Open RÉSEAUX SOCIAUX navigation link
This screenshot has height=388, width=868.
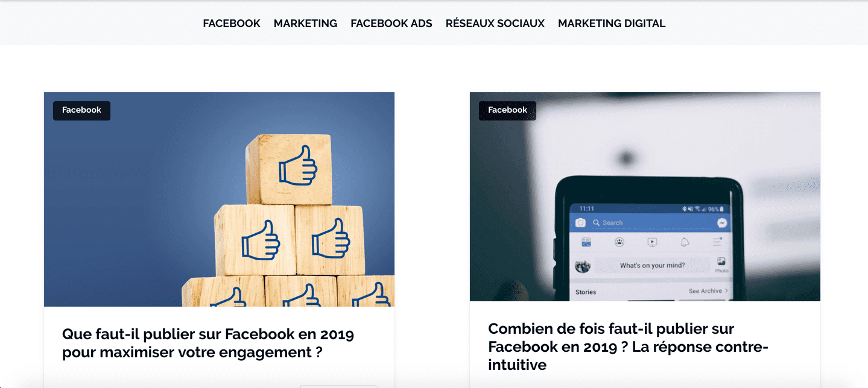click(x=495, y=23)
